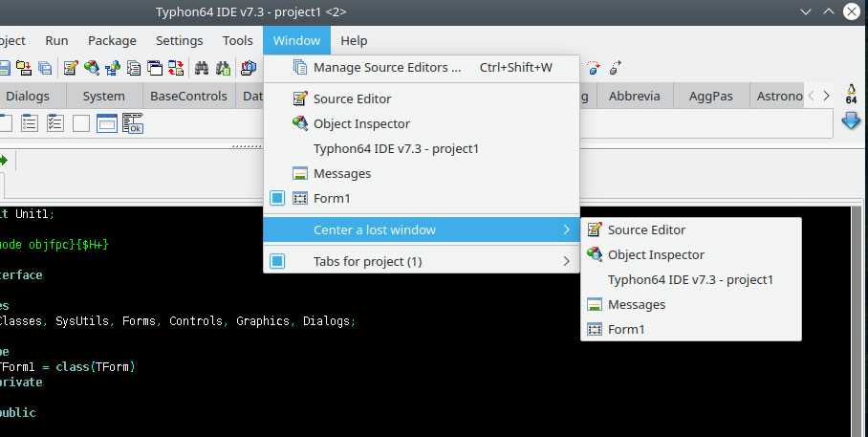This screenshot has width=868, height=437.
Task: Click Messages icon in Window menu
Action: (x=299, y=173)
